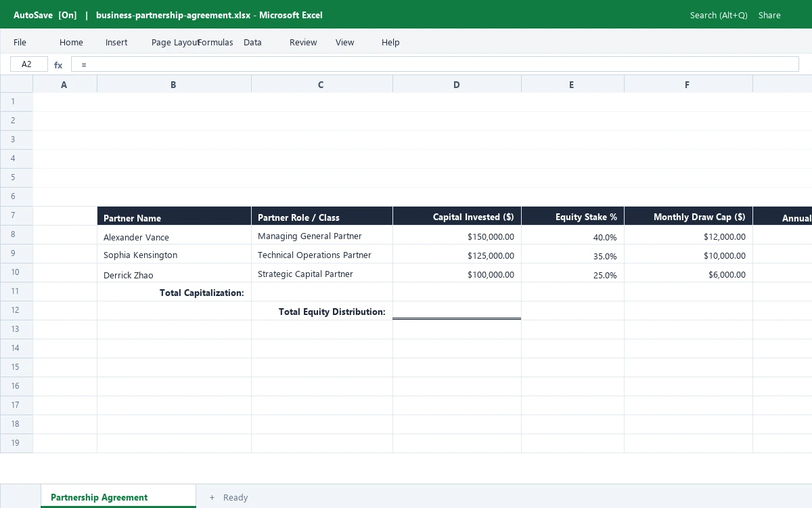
Task: Select column B header
Action: pos(174,84)
